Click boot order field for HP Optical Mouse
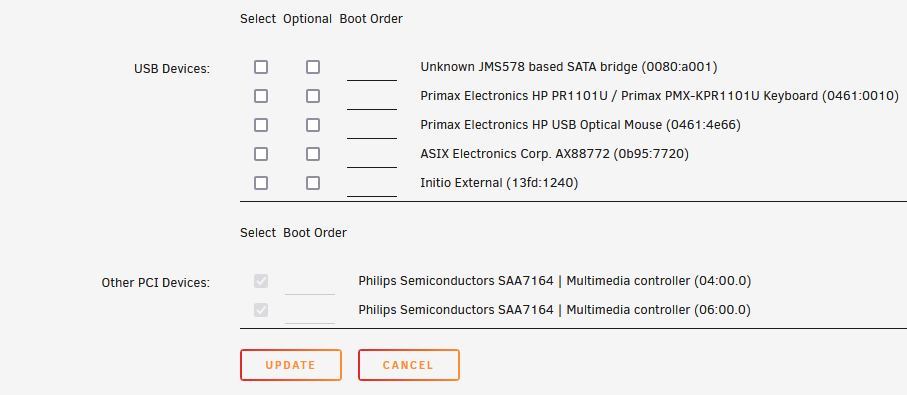 pyautogui.click(x=372, y=126)
